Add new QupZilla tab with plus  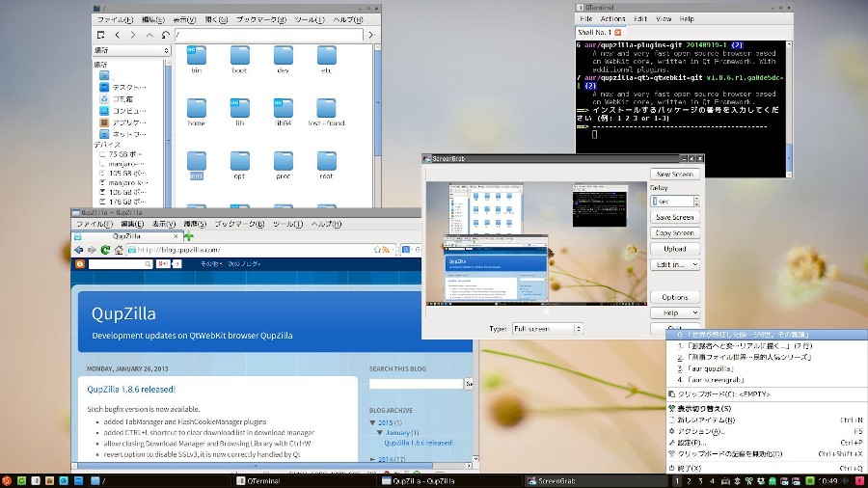(189, 236)
